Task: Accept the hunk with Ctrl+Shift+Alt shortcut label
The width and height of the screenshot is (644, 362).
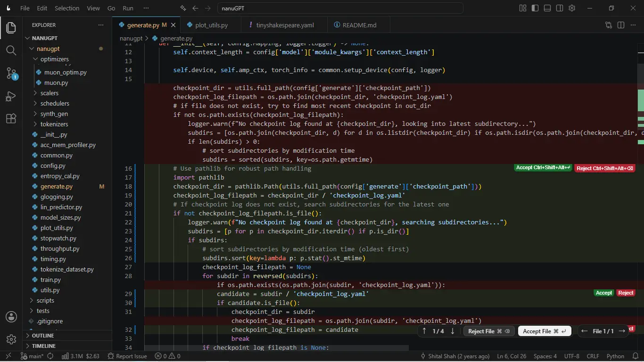Action: point(543,168)
